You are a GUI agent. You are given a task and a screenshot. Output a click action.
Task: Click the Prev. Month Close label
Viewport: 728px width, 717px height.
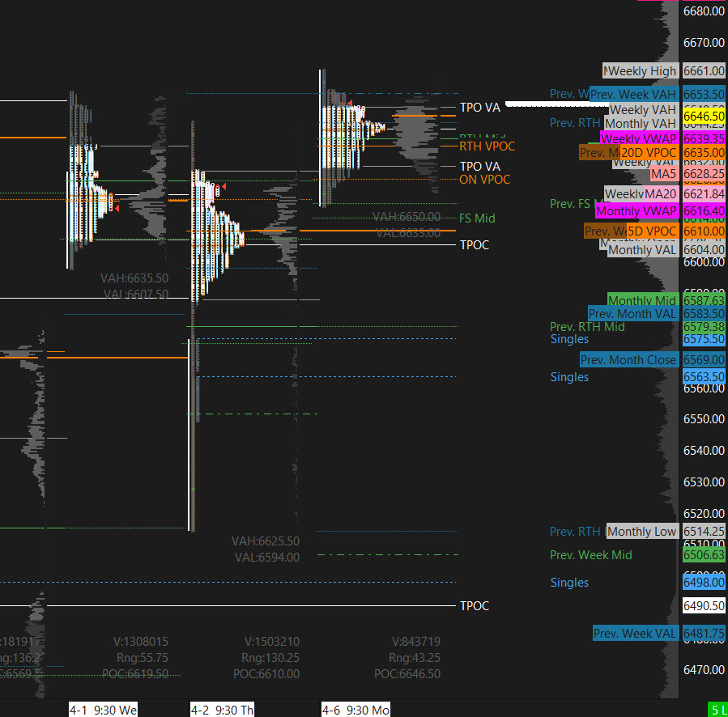tap(628, 360)
